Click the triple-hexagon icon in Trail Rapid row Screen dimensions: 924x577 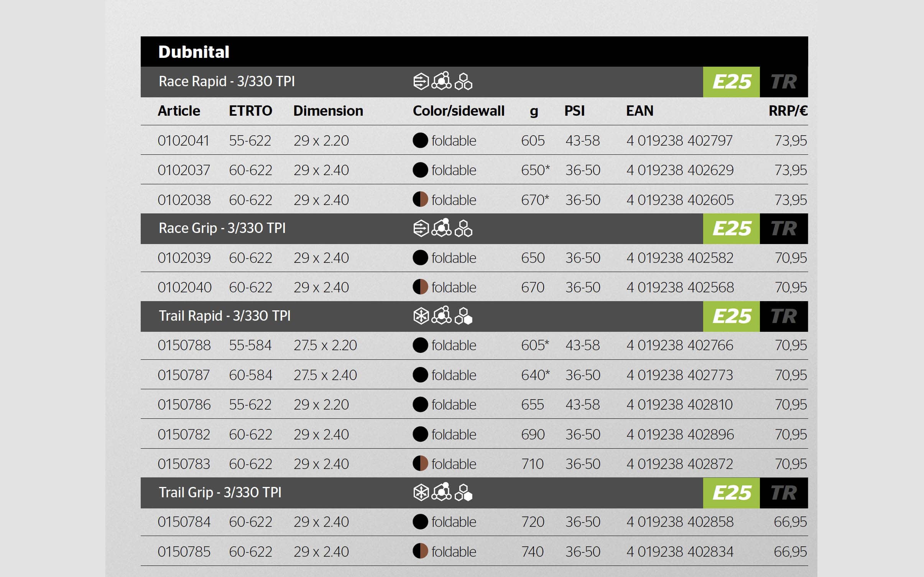464,316
